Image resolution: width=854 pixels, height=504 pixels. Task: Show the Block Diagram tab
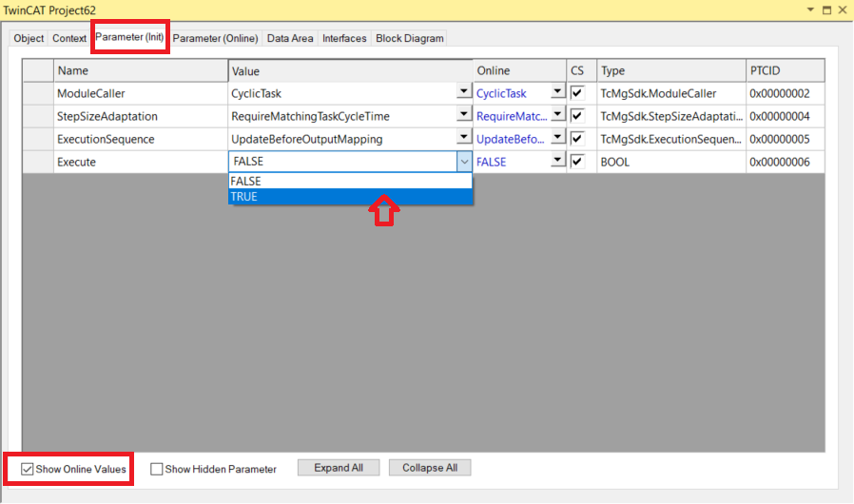pyautogui.click(x=410, y=38)
